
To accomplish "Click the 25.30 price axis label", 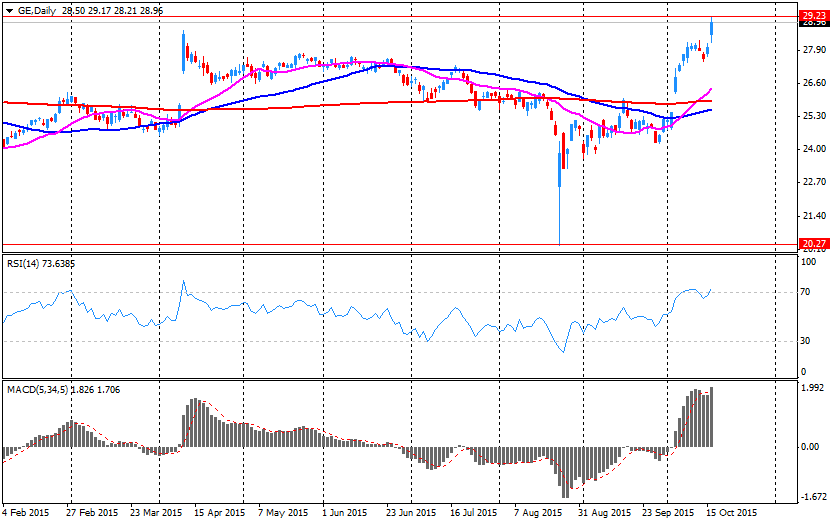I will (814, 116).
